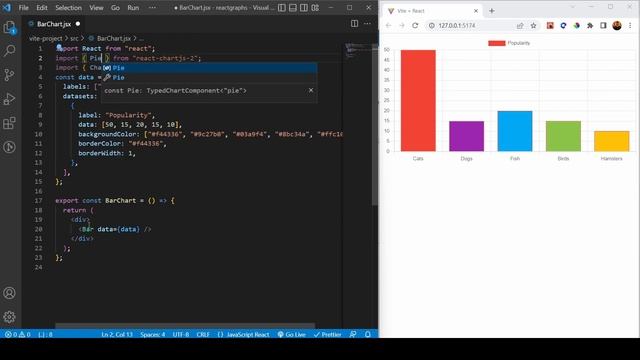Screen dimensions: 640x360
Task: Toggle the bottom panel layout icon
Action: (293, 7)
